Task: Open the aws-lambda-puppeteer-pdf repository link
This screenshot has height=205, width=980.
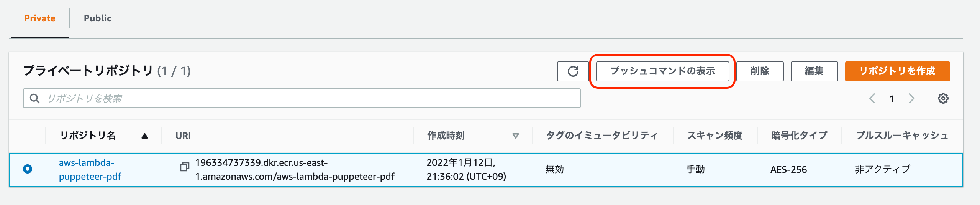Action: pyautogui.click(x=90, y=169)
